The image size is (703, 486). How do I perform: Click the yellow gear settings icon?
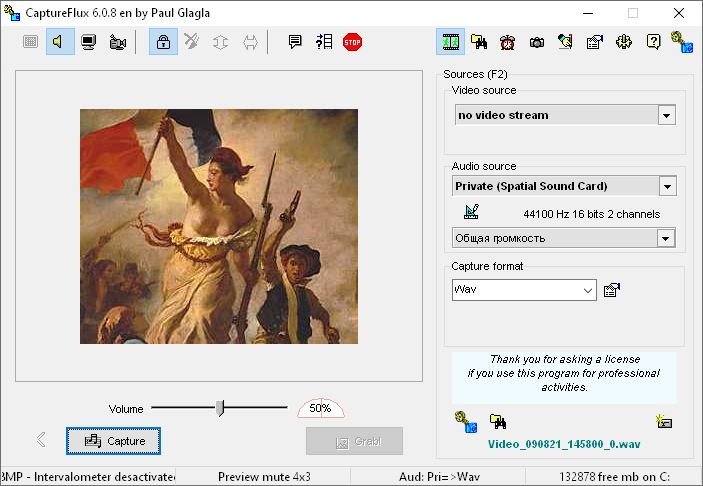pyautogui.click(x=624, y=42)
